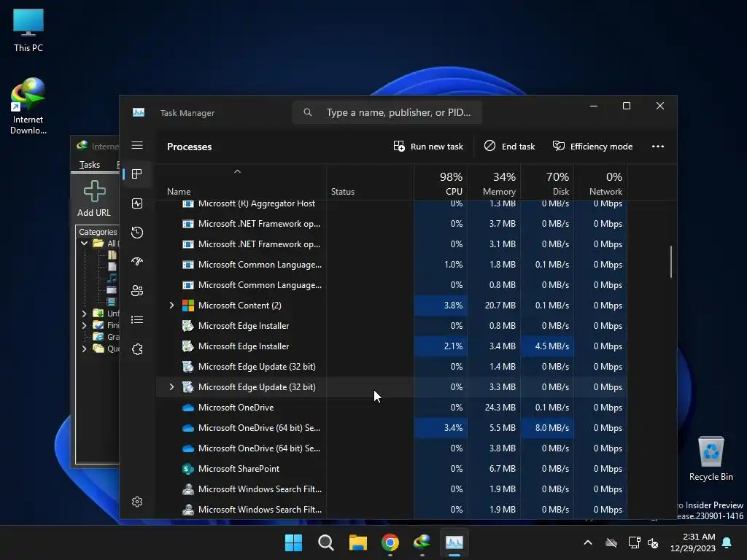Click Add URL in Internet Download Manager

tap(94, 199)
